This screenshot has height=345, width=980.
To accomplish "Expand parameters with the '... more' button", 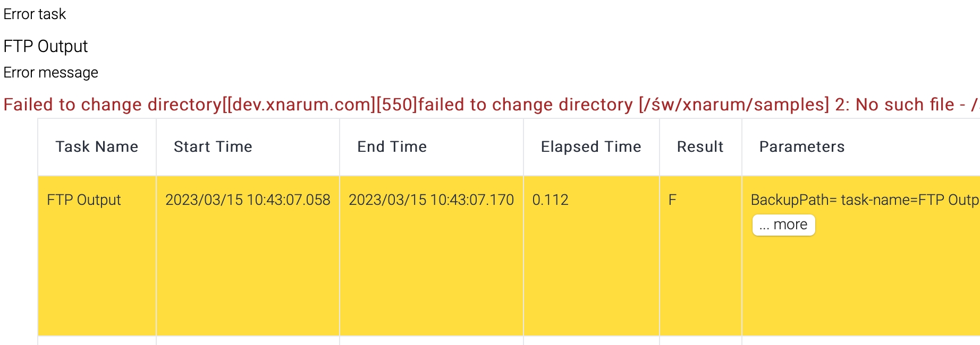I will pyautogui.click(x=783, y=225).
